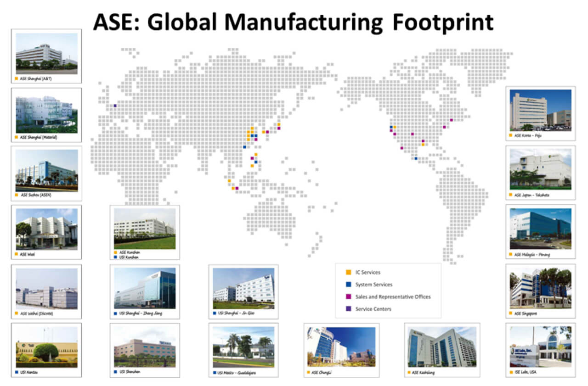This screenshot has width=588, height=386.
Task: Select the USI Shanghai - Jin Qiao photo
Action: pyautogui.click(x=243, y=288)
